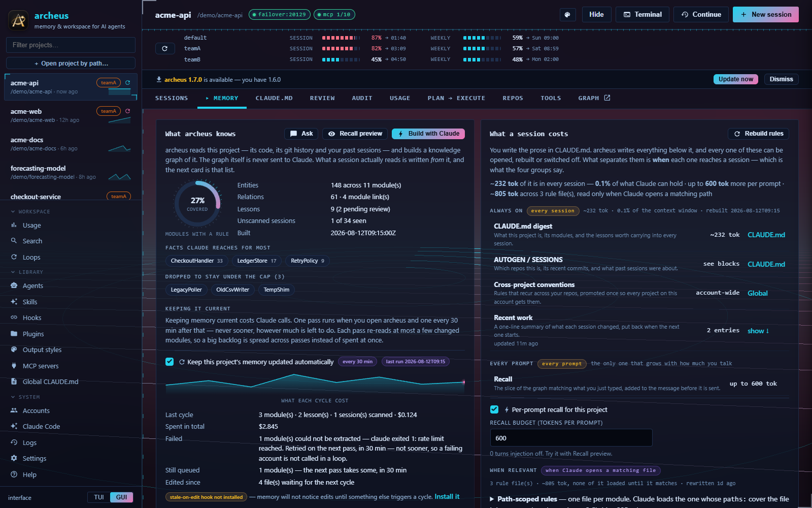Open Skills via its sparkle icon
812x508 pixels.
[x=14, y=302]
